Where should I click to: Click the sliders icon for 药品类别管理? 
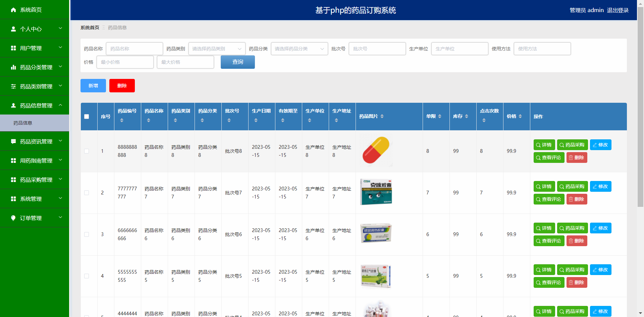13,86
